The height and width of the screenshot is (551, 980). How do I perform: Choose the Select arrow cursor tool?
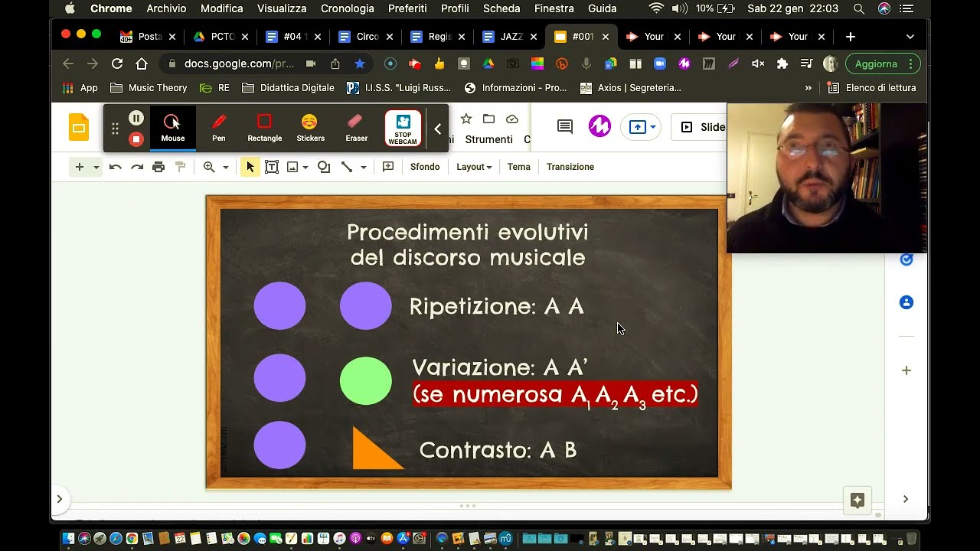click(x=250, y=167)
